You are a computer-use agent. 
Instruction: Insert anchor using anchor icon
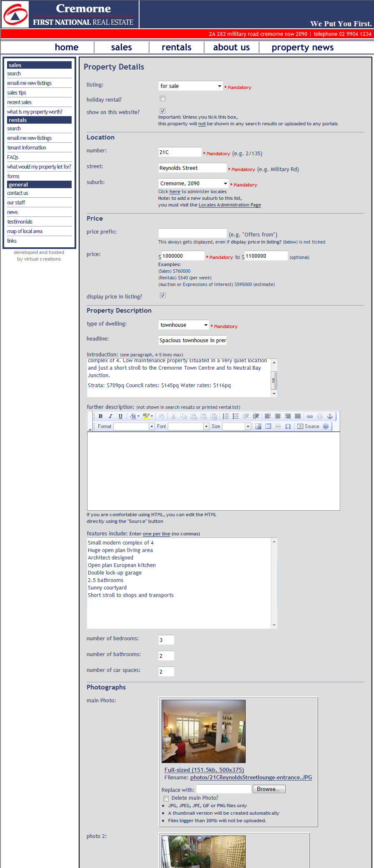[330, 416]
